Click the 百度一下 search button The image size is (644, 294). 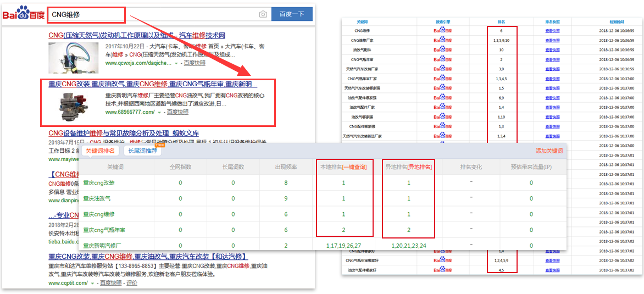[292, 14]
